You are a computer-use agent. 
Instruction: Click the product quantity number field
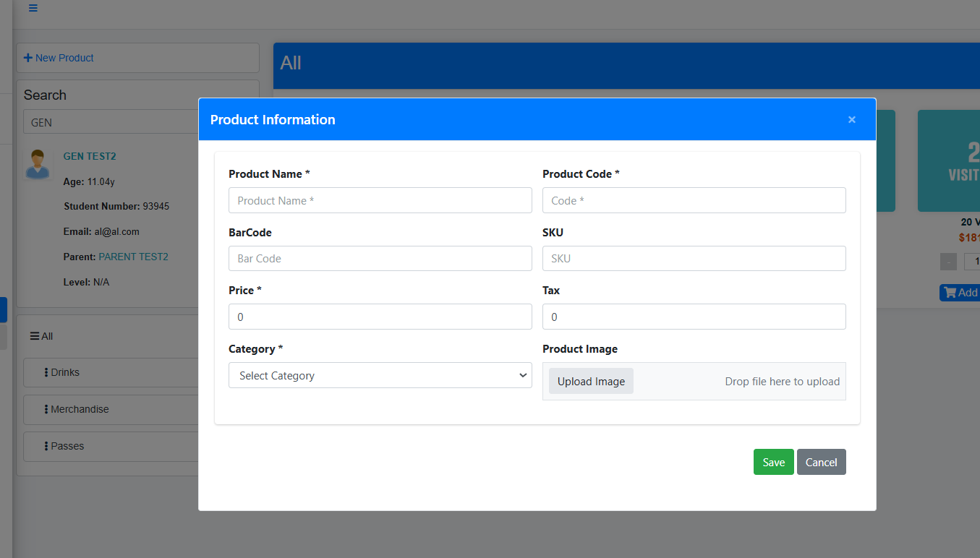pyautogui.click(x=972, y=262)
